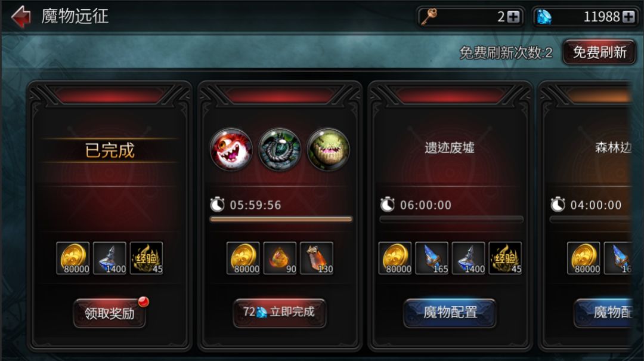Go back using the red arrow icon
The height and width of the screenshot is (361, 644).
tap(21, 17)
